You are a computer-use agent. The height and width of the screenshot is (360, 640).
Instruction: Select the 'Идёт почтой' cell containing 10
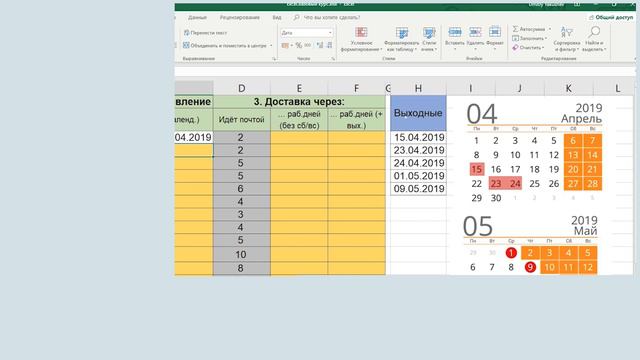pos(242,254)
